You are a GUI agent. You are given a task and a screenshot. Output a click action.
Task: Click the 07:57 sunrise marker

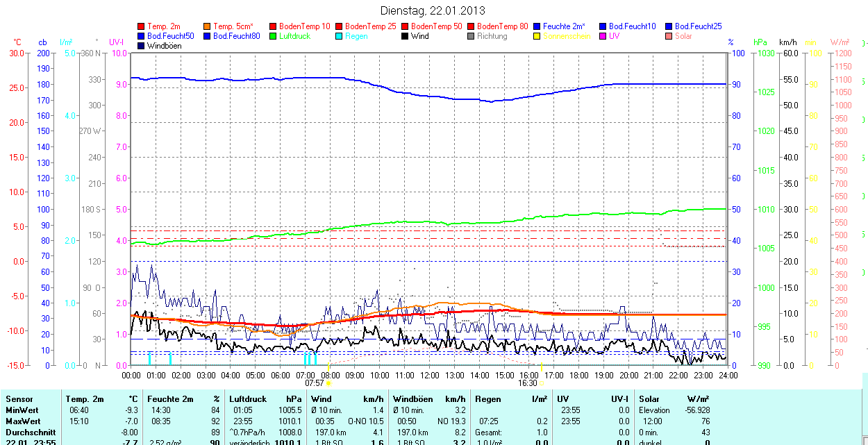315,383
